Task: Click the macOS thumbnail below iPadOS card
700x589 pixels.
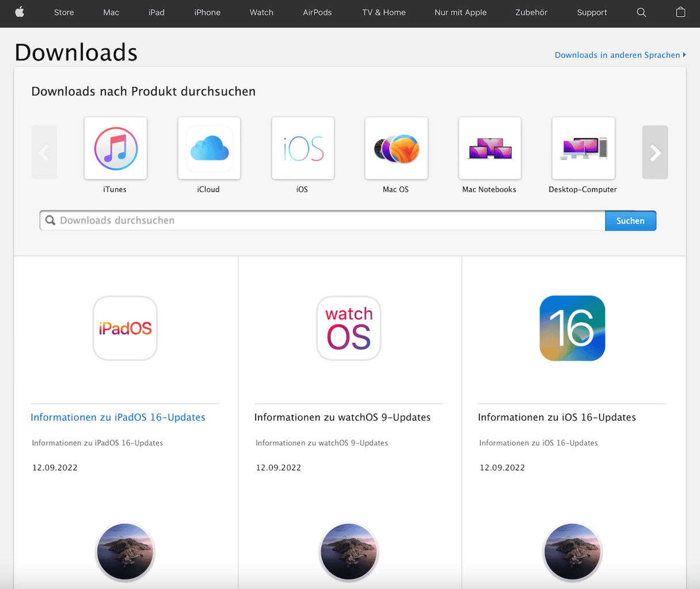Action: (x=125, y=552)
